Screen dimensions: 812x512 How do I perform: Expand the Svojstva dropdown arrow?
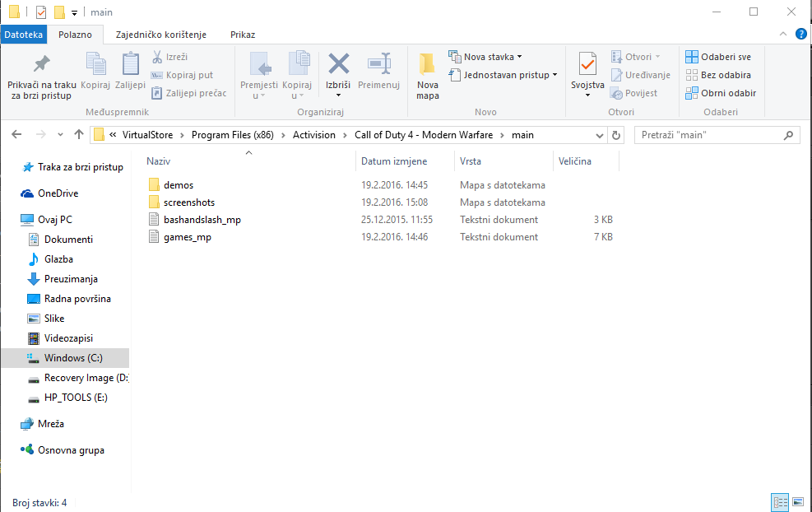click(x=587, y=95)
